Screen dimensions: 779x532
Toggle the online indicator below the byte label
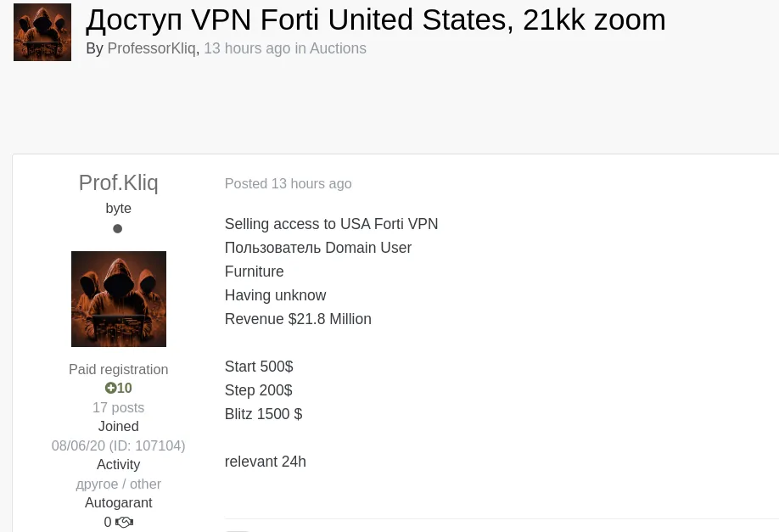118,228
